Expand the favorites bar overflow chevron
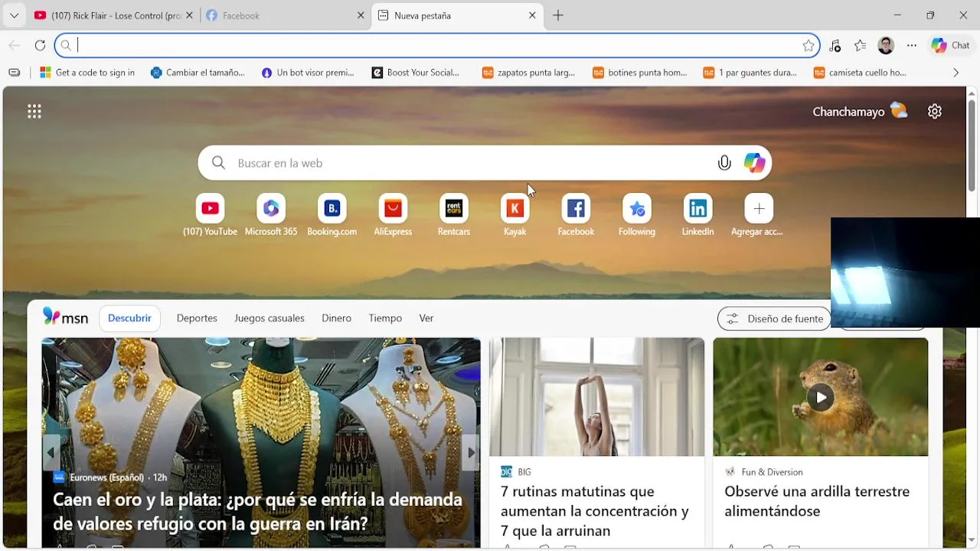Viewport: 980px width, 551px height. tap(955, 73)
